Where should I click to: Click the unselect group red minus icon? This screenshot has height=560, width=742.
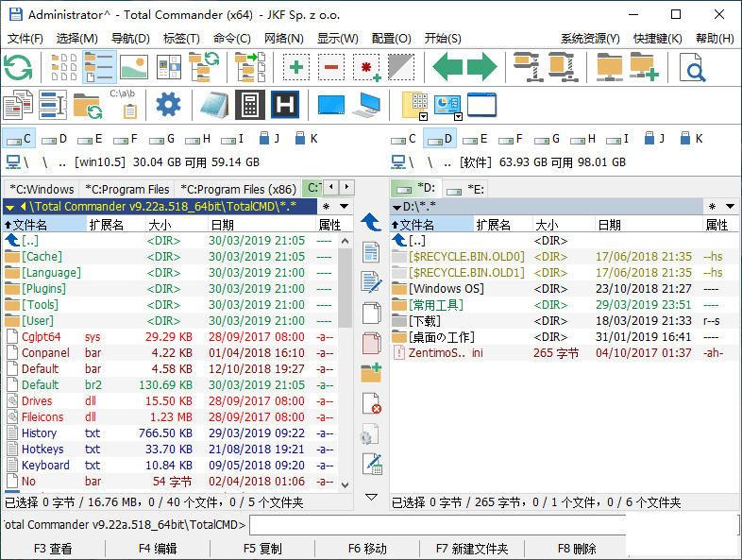pyautogui.click(x=331, y=68)
